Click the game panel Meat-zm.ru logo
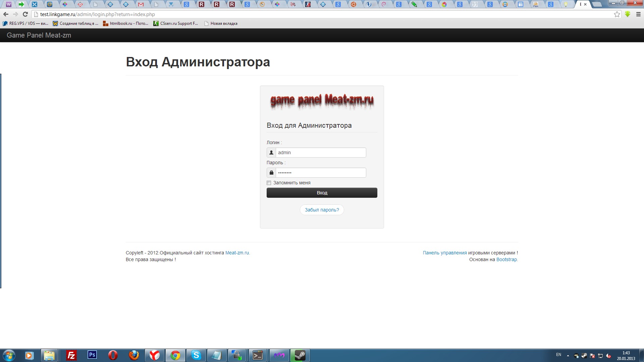The height and width of the screenshot is (362, 644). coord(322,101)
